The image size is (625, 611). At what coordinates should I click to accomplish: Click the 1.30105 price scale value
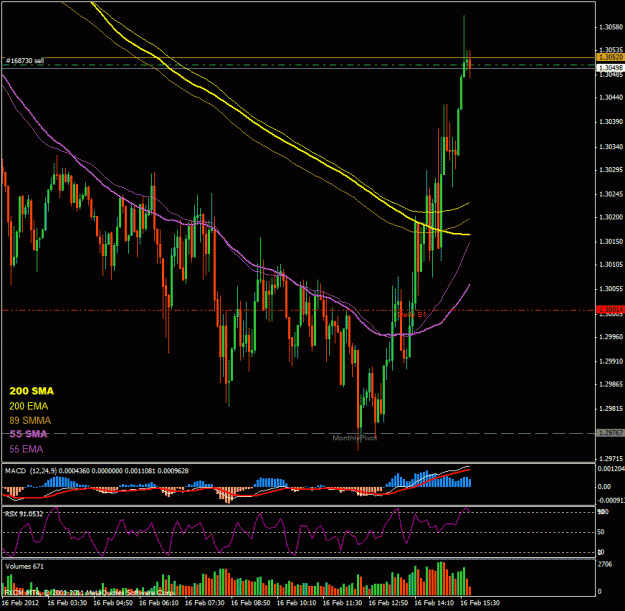(x=611, y=265)
